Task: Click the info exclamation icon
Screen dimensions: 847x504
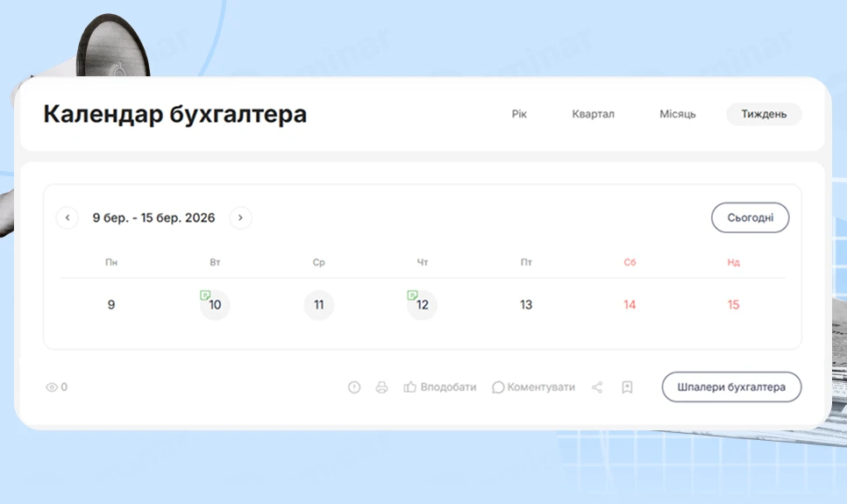Action: tap(354, 387)
